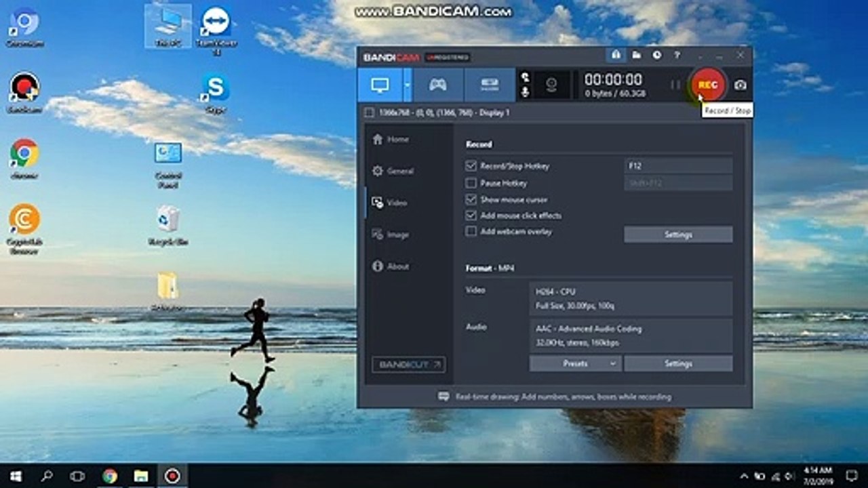The height and width of the screenshot is (488, 868).
Task: Open screen recording mode dropdown arrow
Action: 408,85
